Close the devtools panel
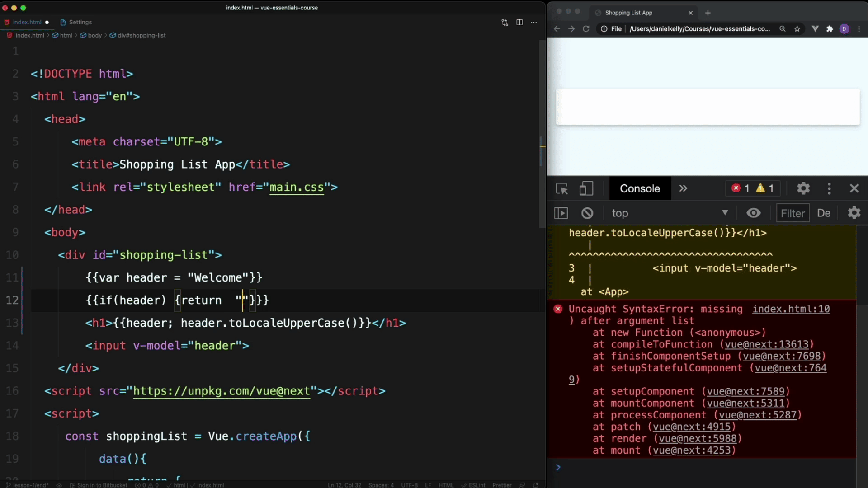Image resolution: width=868 pixels, height=488 pixels. (x=854, y=188)
